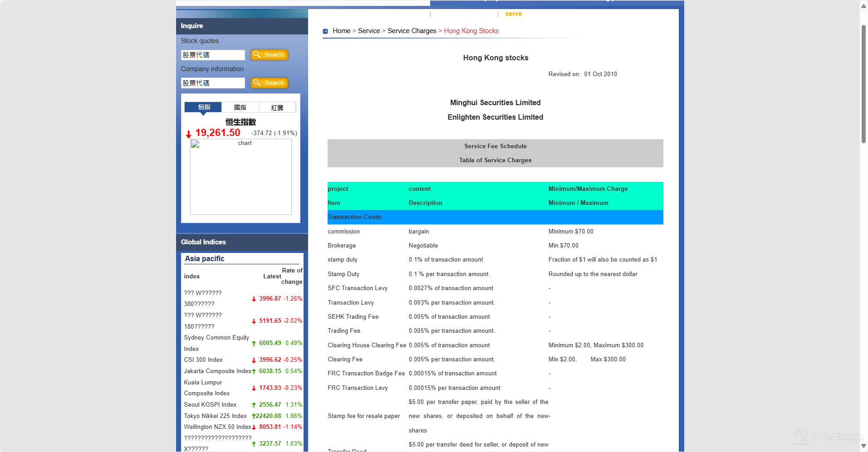868x452 pixels.
Task: Click the green up arrow for Sydney index
Action: [x=254, y=344]
